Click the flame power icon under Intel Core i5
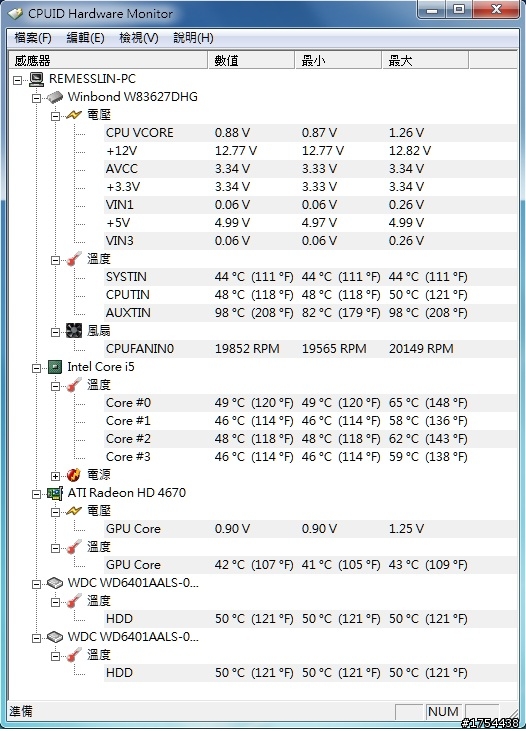Screen dimensions: 526x731 pos(74,475)
